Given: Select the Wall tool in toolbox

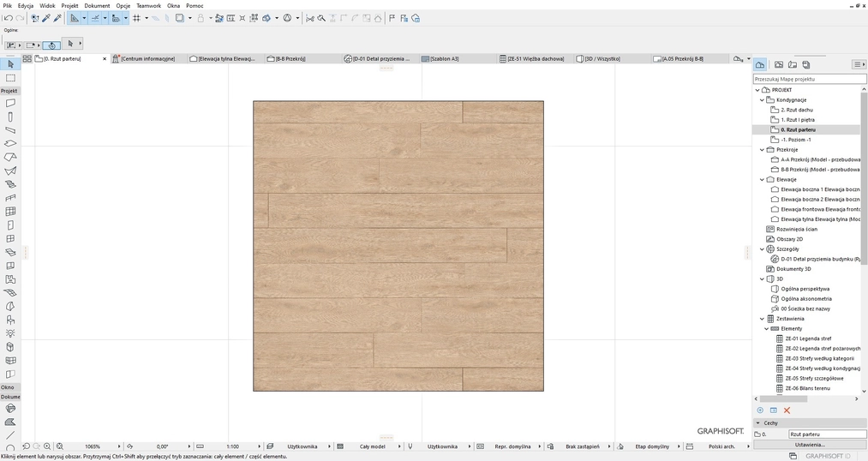Looking at the screenshot, I should pyautogui.click(x=10, y=103).
